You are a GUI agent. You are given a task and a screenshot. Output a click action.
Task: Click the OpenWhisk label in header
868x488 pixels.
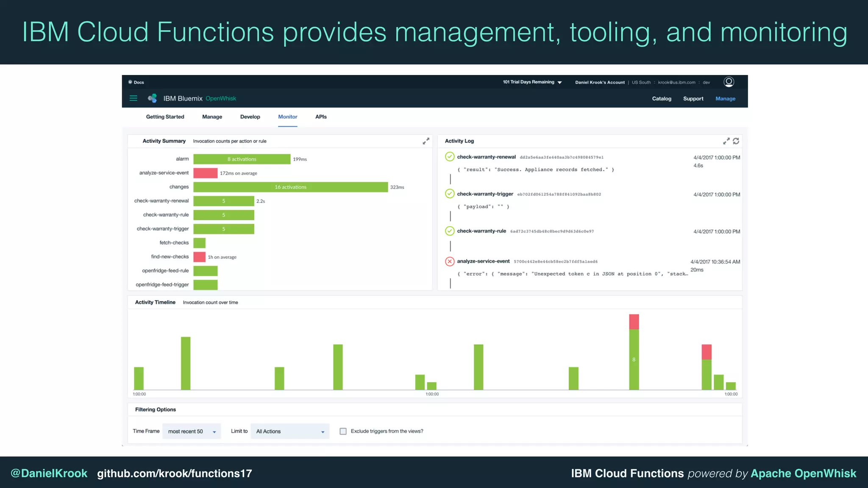coord(221,98)
